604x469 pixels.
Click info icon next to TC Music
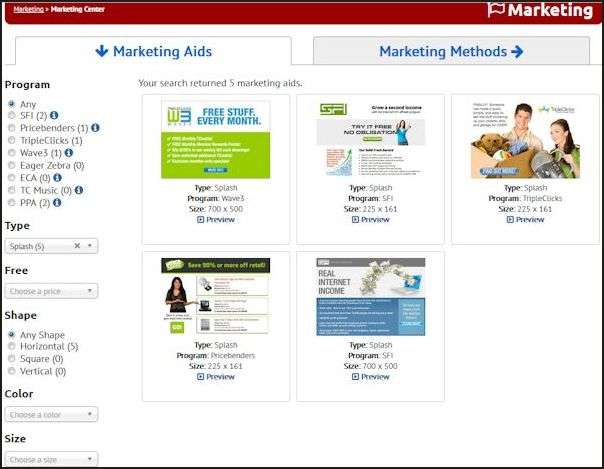point(80,190)
